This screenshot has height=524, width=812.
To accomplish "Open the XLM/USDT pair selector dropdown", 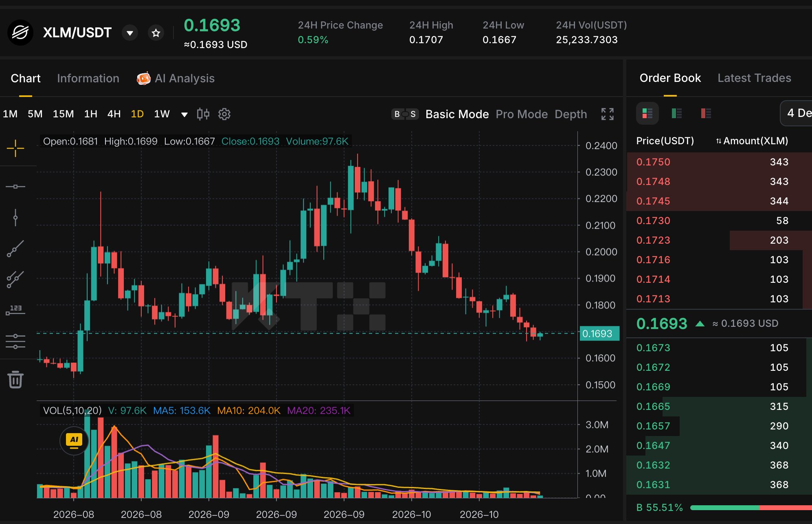I will (130, 33).
